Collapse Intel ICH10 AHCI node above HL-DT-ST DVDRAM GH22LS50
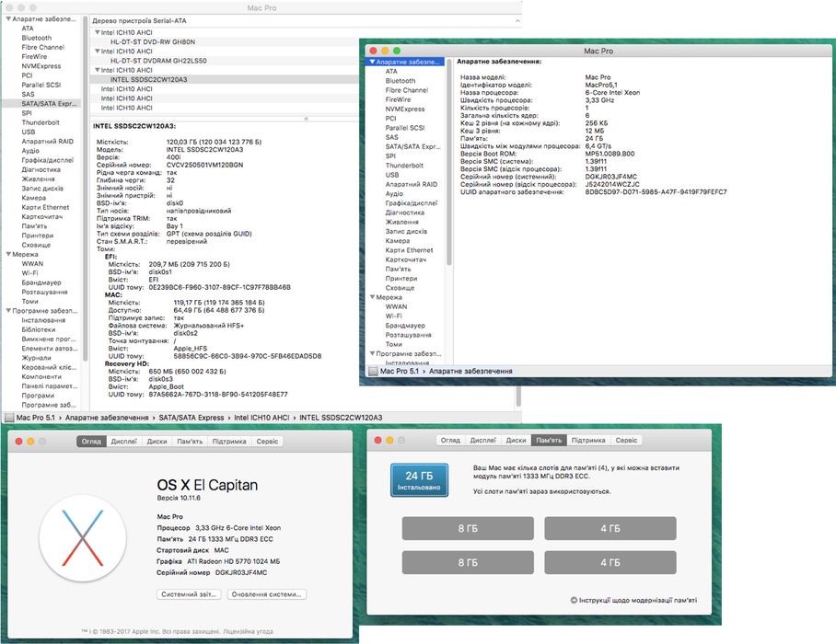 coord(98,52)
